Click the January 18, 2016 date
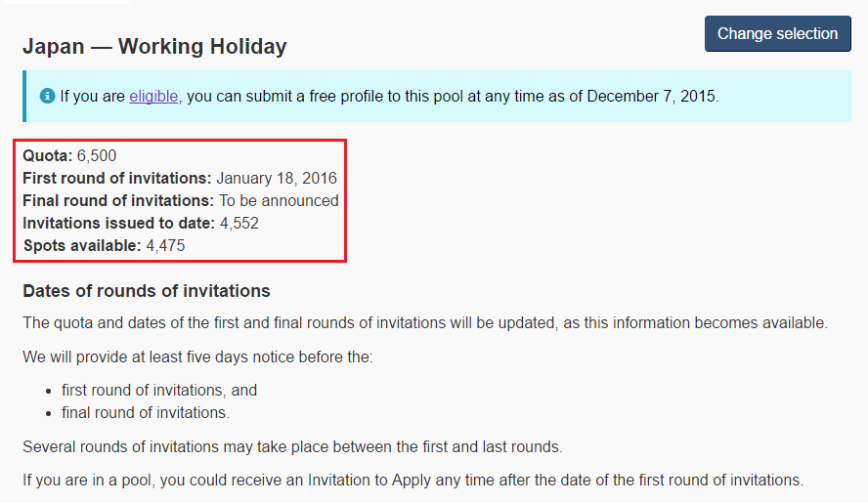The height and width of the screenshot is (503, 868). coord(277,178)
